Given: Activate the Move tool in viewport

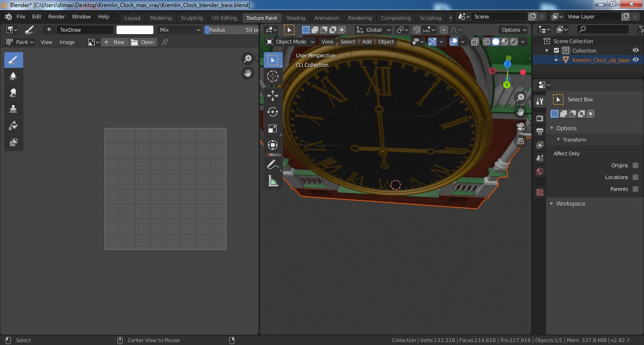Looking at the screenshot, I should click(x=273, y=96).
